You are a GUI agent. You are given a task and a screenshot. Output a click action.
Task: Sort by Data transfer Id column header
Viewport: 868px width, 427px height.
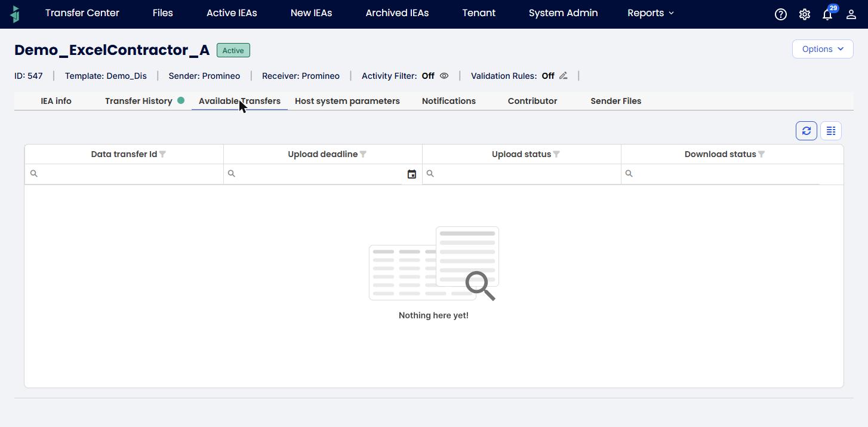pyautogui.click(x=124, y=154)
